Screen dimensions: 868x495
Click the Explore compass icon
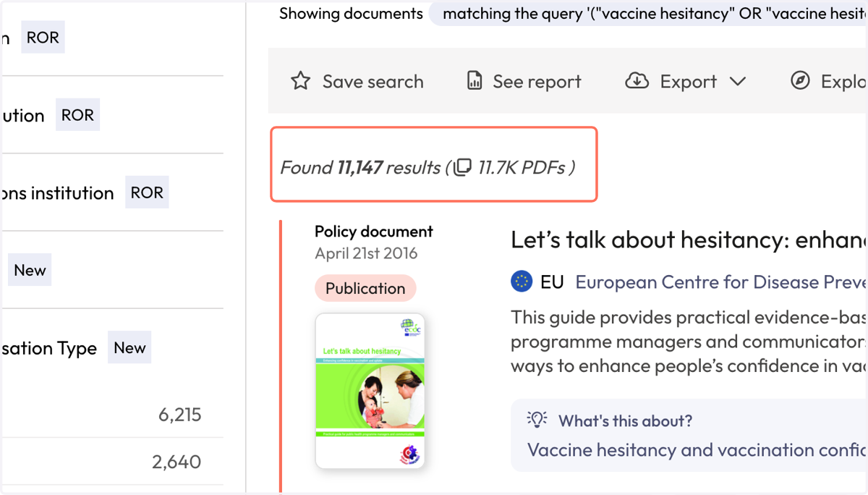click(x=800, y=81)
